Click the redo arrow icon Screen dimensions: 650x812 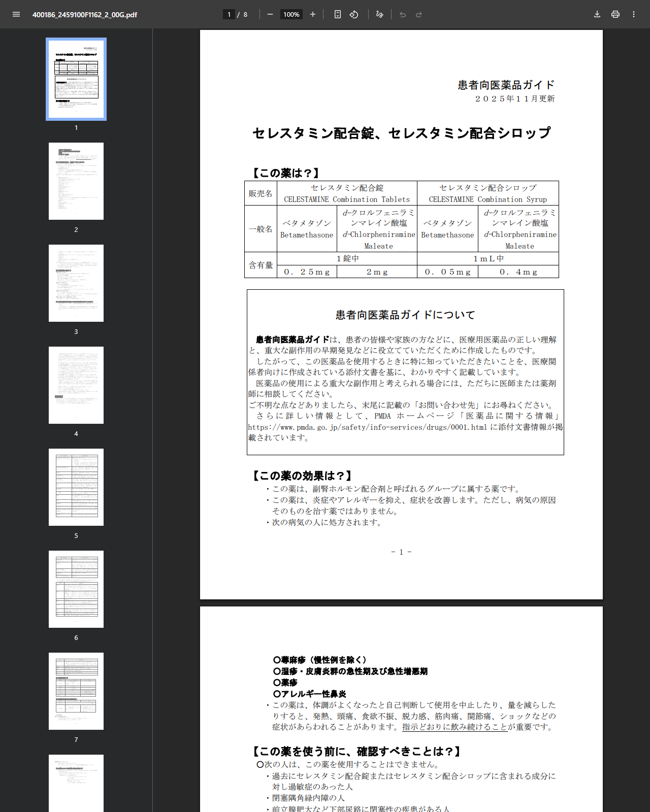[x=419, y=14]
